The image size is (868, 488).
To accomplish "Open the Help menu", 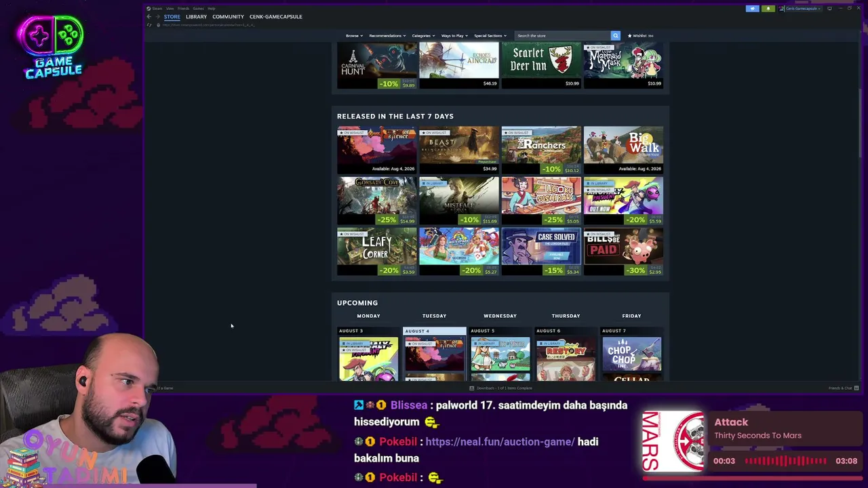I will pyautogui.click(x=212, y=8).
